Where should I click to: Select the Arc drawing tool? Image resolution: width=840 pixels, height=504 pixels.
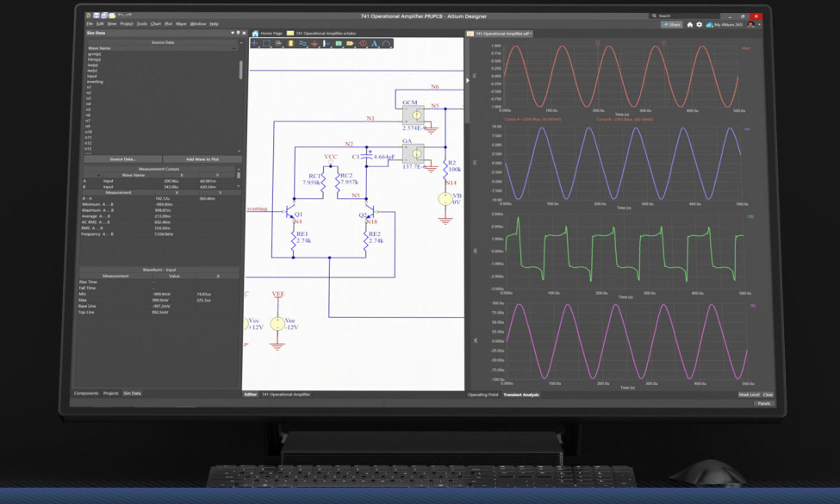[x=386, y=43]
